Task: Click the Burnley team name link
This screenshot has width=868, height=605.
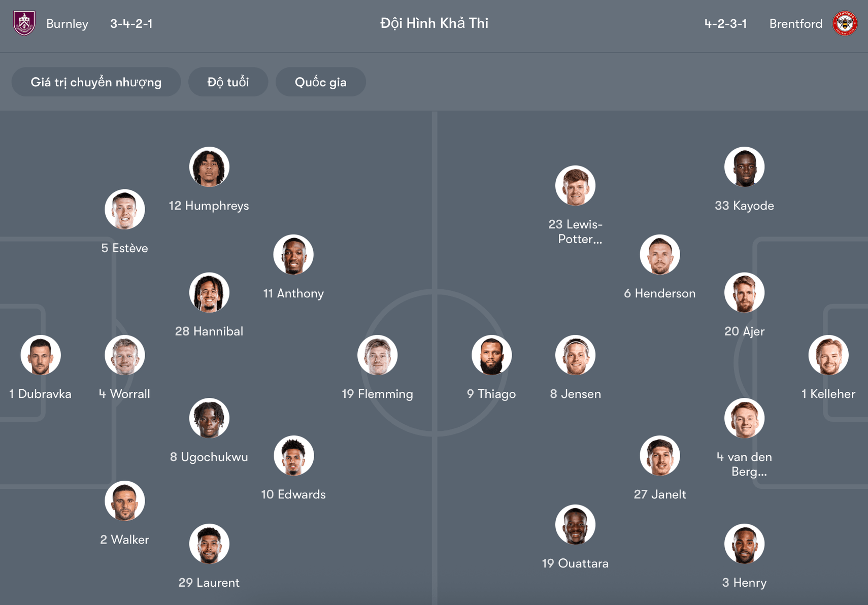Action: [x=67, y=23]
